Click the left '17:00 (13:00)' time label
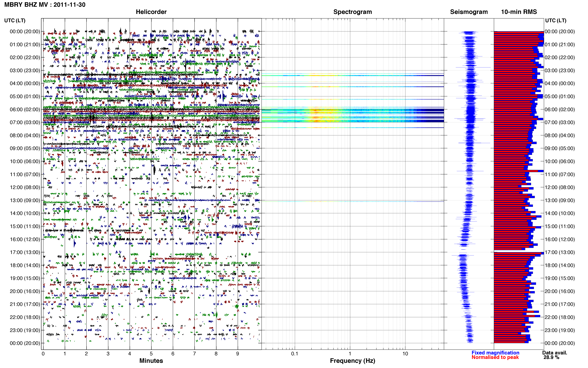 pos(25,252)
